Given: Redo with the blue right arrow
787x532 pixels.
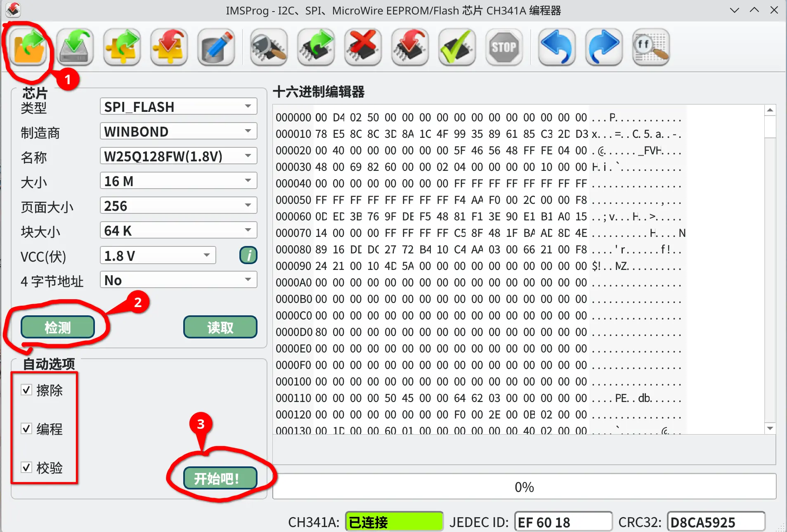Looking at the screenshot, I should click(604, 47).
